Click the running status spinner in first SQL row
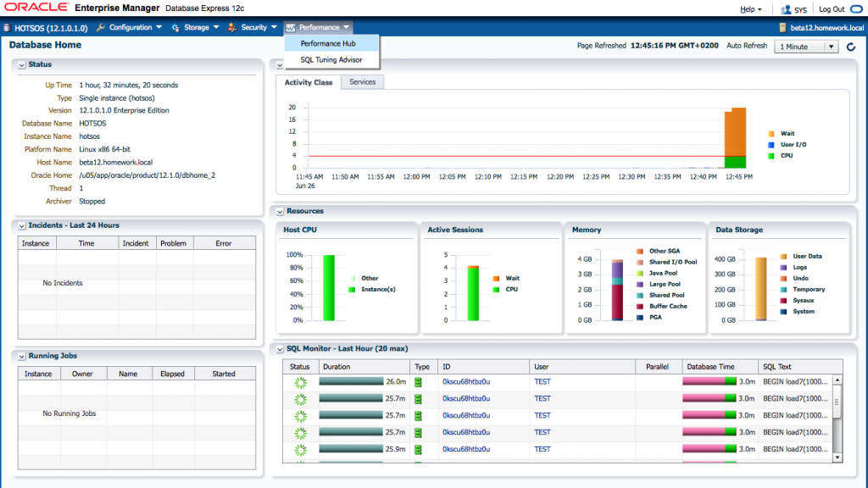 pyautogui.click(x=299, y=382)
